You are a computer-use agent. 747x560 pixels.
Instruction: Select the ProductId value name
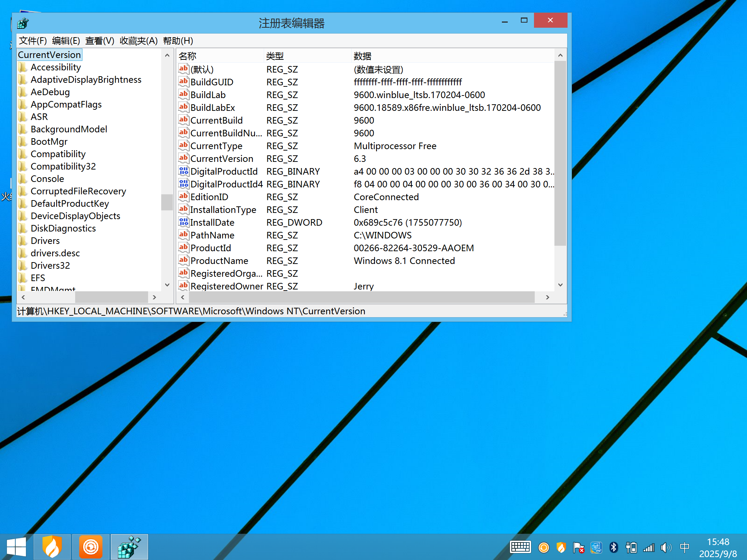pos(210,248)
